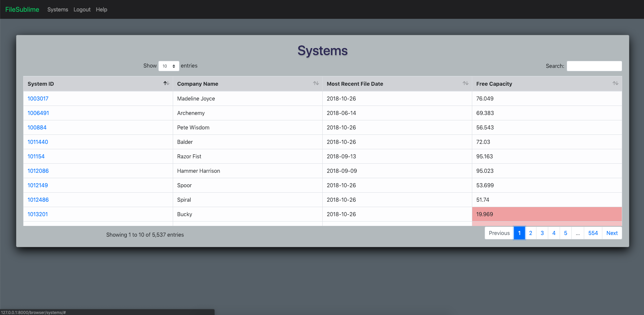Click the 53.699 free capacity value
Screen dimensions: 644x315
click(485, 185)
